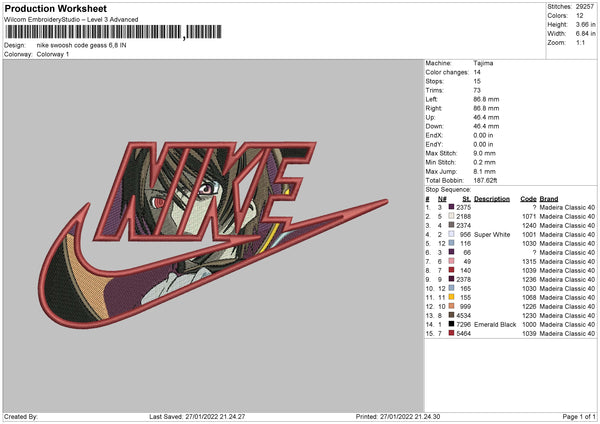Viewport: 600px width, 424px height.
Task: Click the 'Super White' description
Action: 492,234
